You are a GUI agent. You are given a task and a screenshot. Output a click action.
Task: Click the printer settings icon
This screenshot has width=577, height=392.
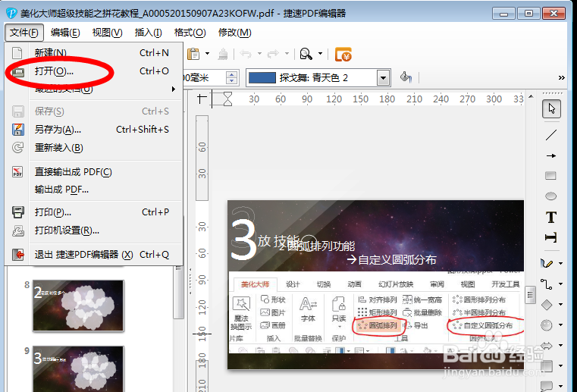point(17,230)
